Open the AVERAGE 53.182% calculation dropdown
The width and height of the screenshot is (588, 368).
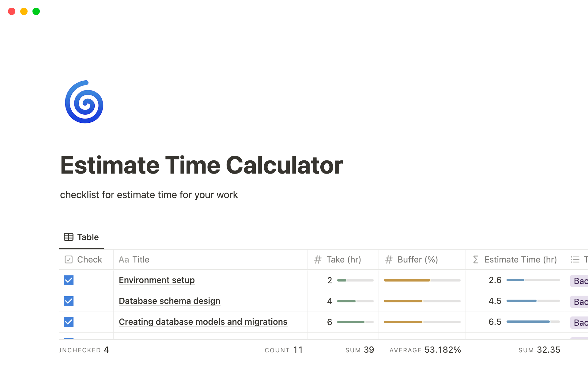[425, 350]
